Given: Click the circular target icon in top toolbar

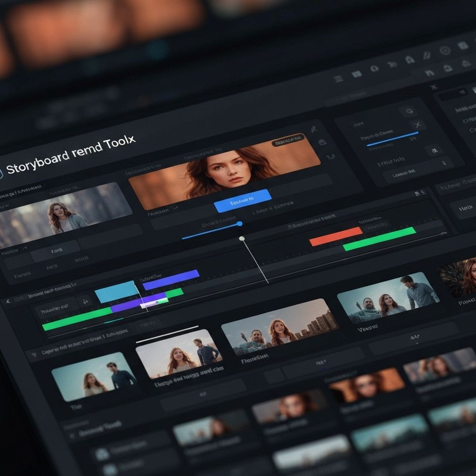Looking at the screenshot, I should [x=445, y=51].
